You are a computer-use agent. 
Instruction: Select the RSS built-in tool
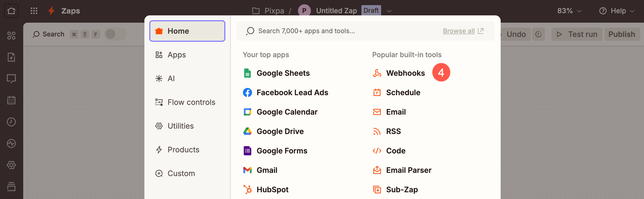pyautogui.click(x=387, y=131)
